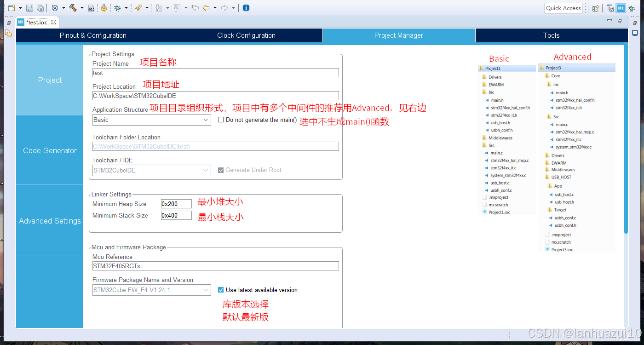Click the hammer Build icon
644x345 pixels.
pos(73,8)
